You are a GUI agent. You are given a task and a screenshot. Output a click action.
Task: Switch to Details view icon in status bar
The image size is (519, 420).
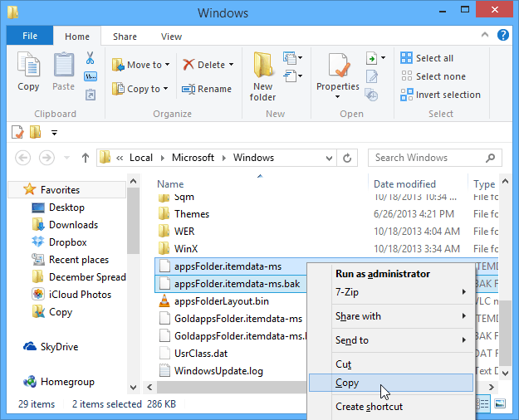point(482,403)
